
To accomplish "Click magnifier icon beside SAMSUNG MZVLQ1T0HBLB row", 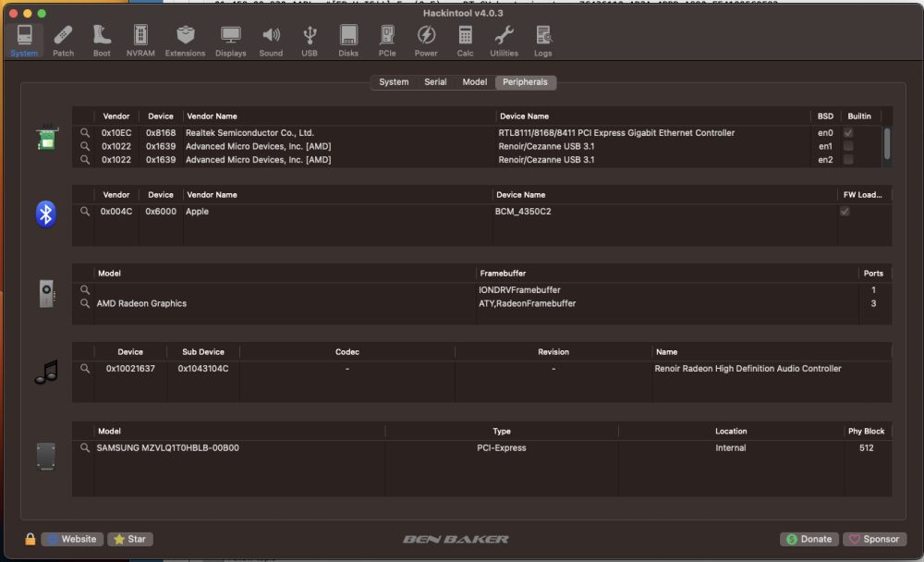I will [x=85, y=448].
